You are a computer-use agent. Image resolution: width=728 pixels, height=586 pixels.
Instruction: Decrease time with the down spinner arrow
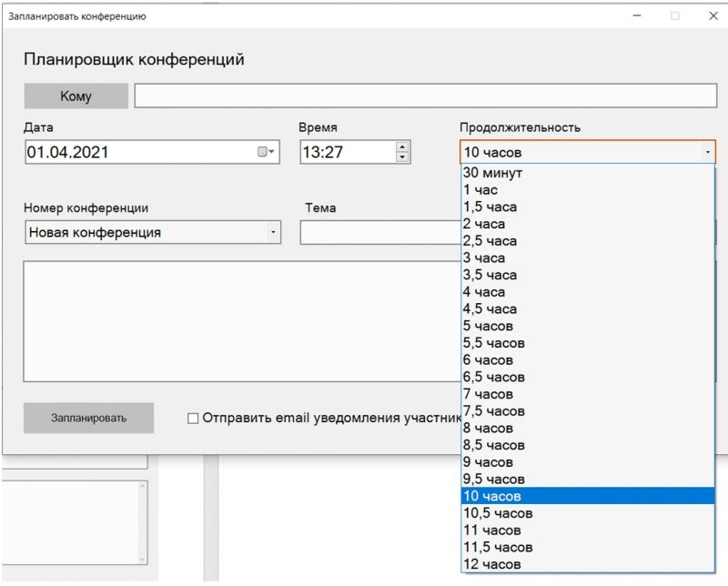(402, 157)
